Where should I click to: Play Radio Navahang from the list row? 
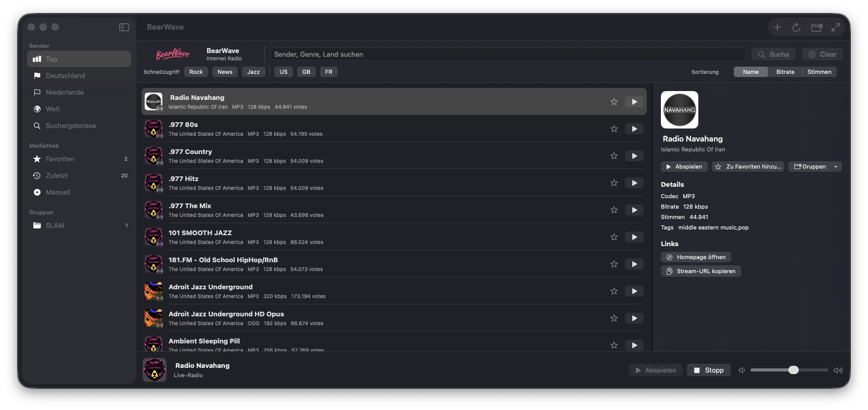point(634,102)
